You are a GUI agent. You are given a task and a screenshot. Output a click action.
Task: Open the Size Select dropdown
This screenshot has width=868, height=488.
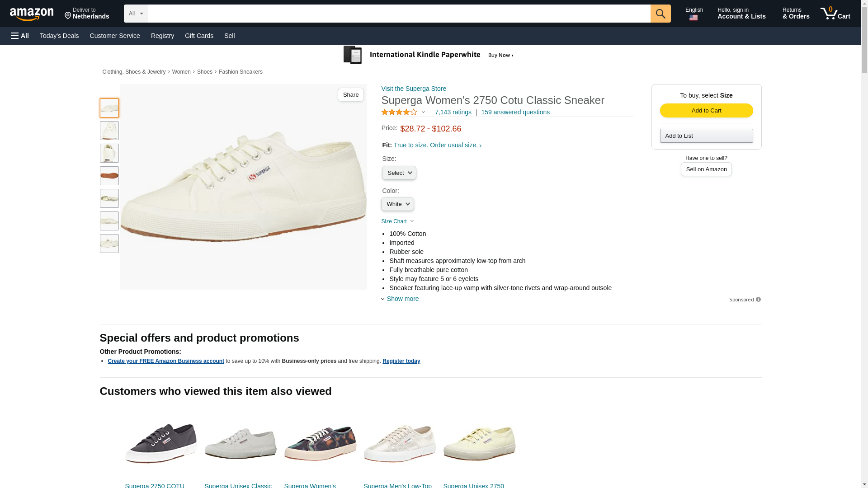point(399,173)
